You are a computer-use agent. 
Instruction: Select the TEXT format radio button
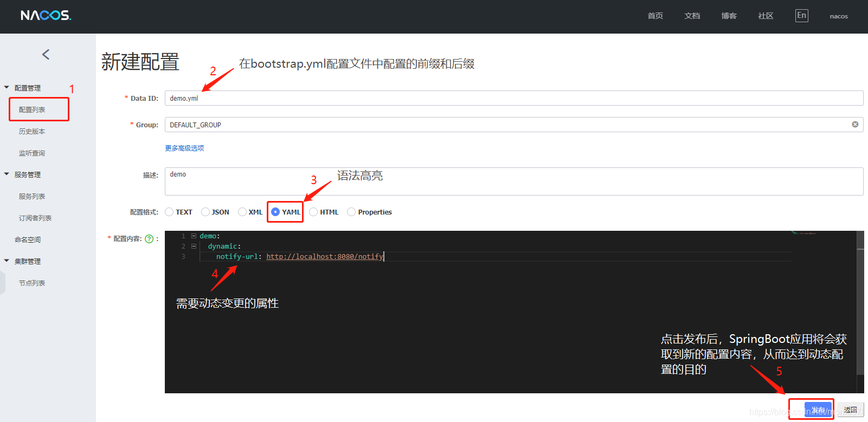[x=169, y=212]
